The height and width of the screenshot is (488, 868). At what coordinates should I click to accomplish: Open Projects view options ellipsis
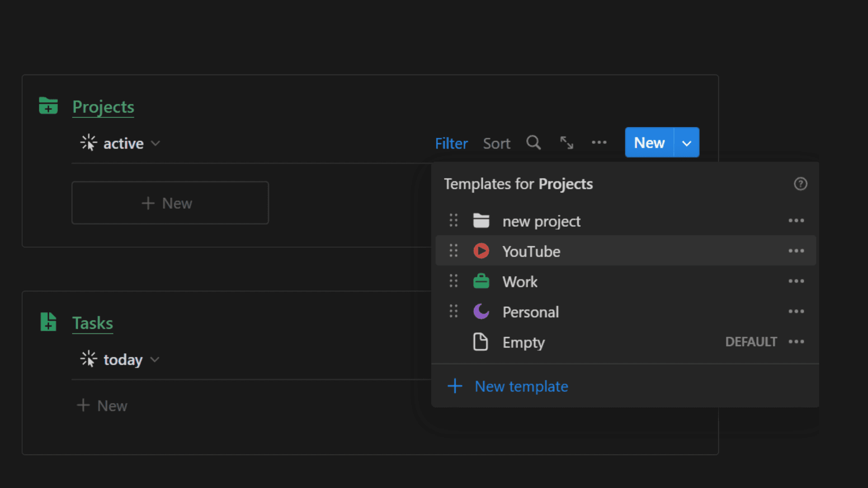599,142
